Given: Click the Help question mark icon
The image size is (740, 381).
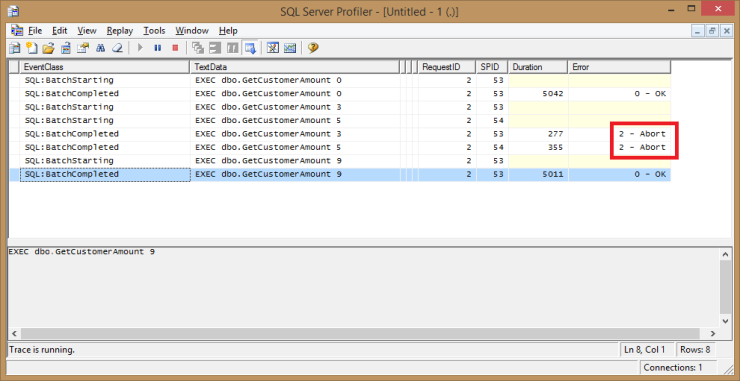Looking at the screenshot, I should coord(313,48).
